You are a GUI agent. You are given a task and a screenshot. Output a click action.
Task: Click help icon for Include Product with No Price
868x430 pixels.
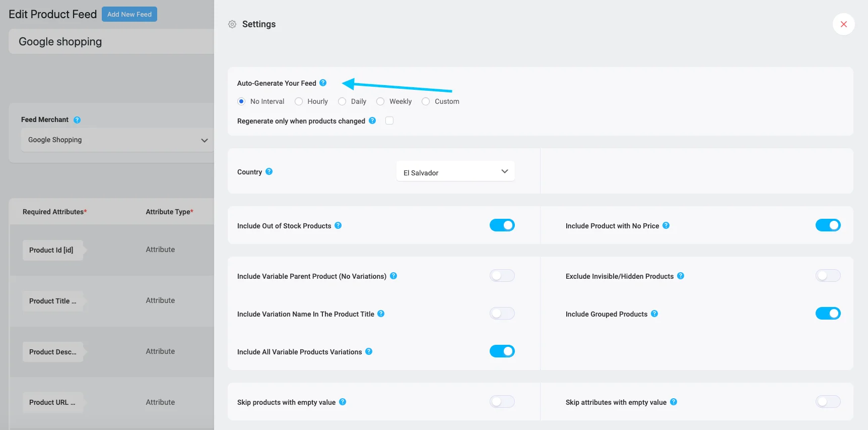666,225
